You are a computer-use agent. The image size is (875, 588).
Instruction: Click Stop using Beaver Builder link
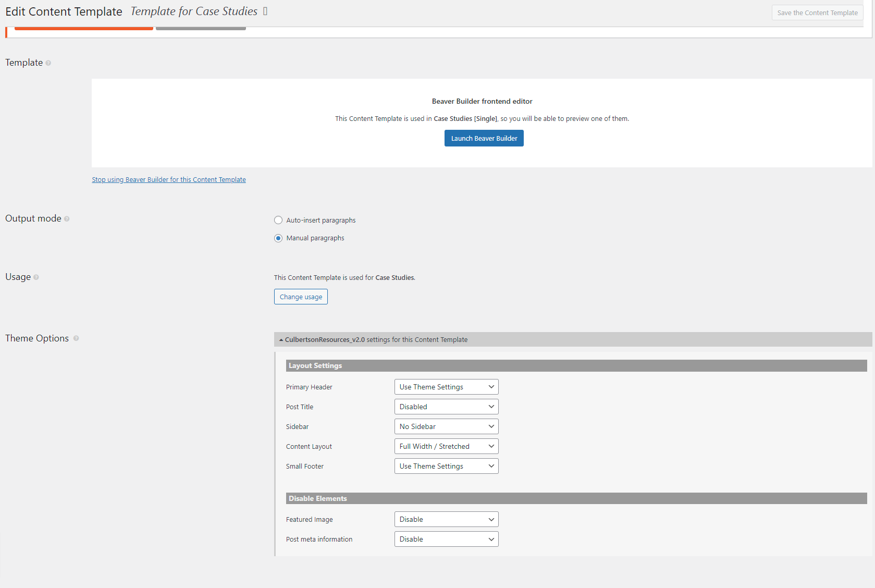(169, 180)
